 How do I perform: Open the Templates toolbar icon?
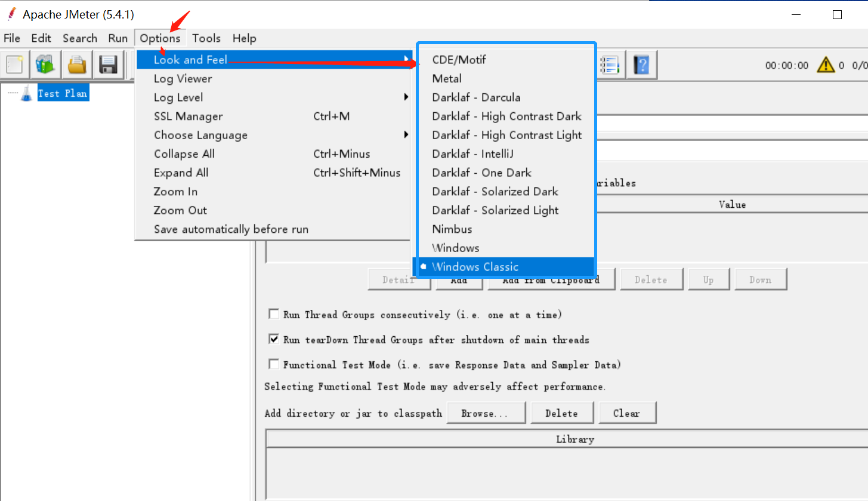click(46, 64)
